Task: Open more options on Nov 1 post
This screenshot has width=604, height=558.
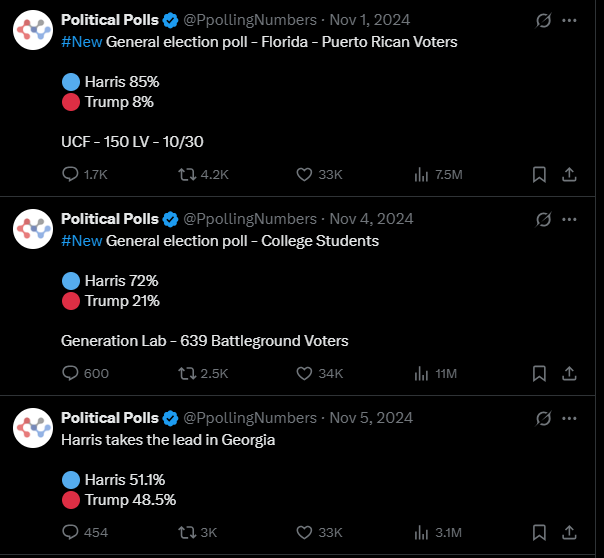Action: tap(569, 20)
